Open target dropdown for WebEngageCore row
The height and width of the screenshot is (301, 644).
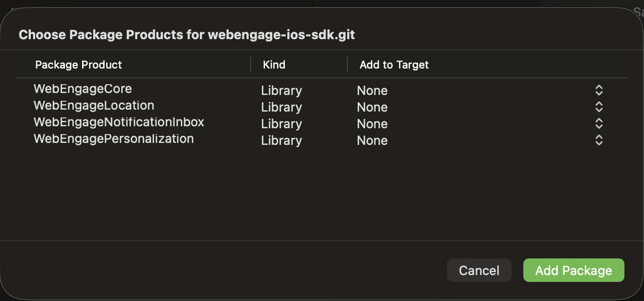(599, 91)
